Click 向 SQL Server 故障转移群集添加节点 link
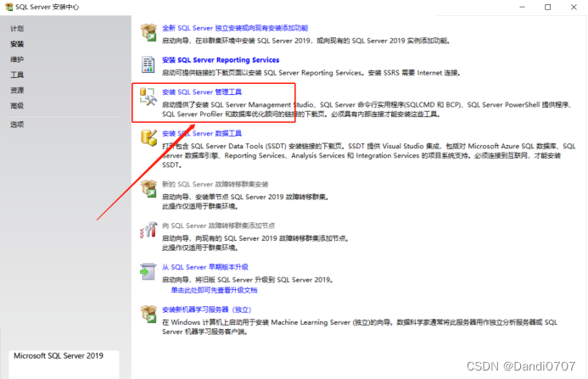 point(218,226)
